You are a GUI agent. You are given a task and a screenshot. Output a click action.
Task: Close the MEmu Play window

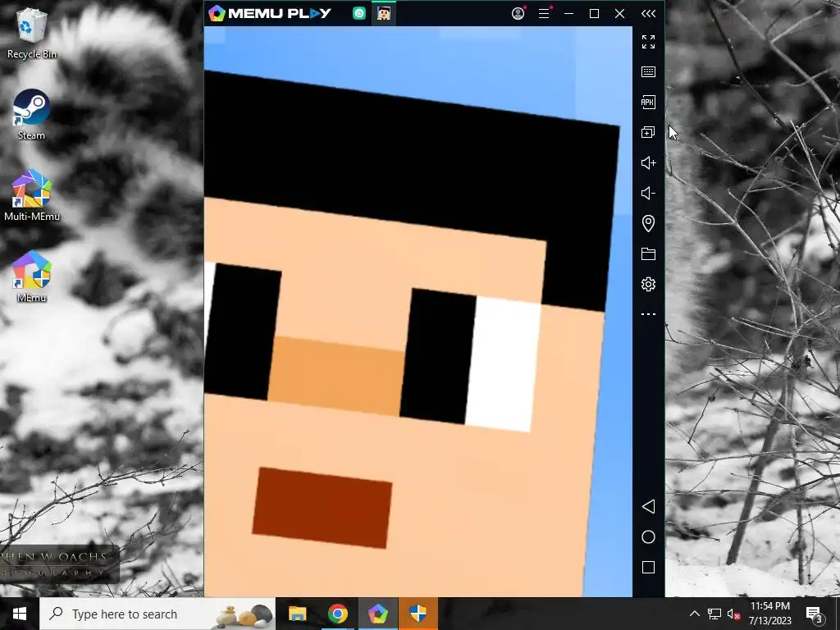pos(620,13)
